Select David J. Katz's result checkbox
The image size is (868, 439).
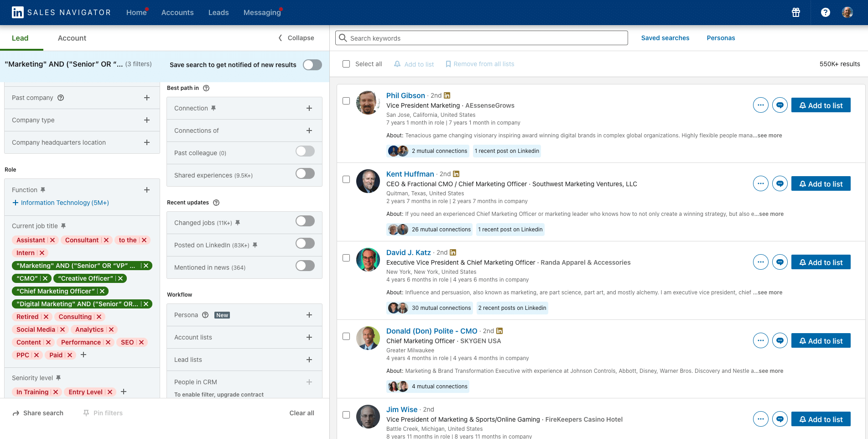[346, 258]
